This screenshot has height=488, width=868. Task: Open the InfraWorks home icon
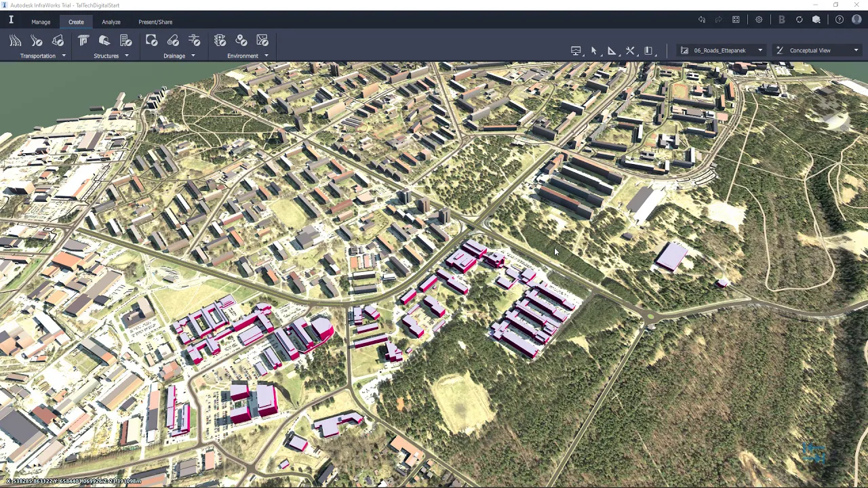(11, 20)
